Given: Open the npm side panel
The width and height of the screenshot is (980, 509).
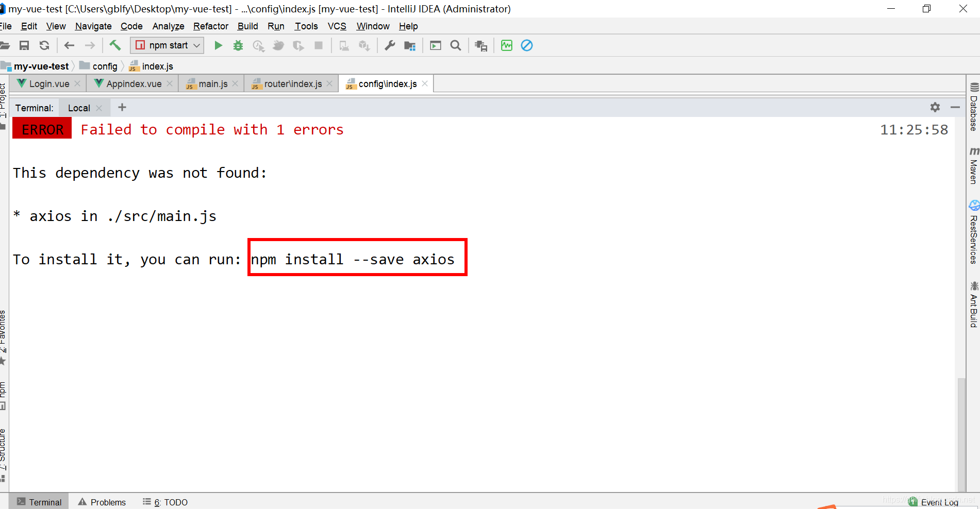Looking at the screenshot, I should point(3,396).
